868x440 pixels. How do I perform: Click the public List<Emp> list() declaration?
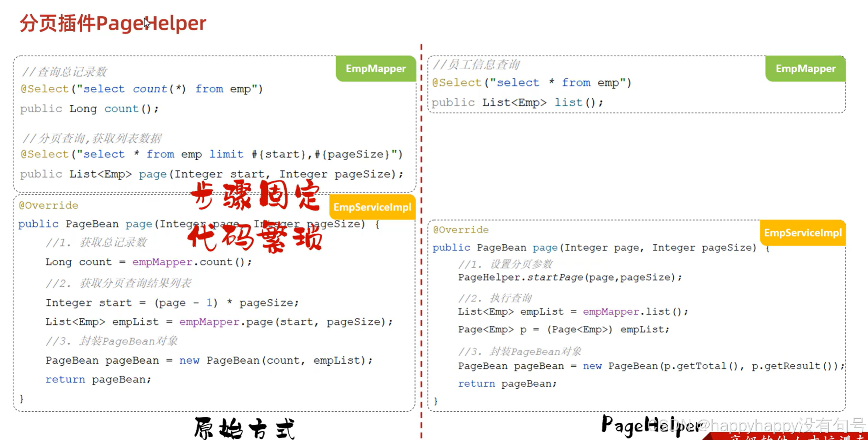tap(517, 103)
